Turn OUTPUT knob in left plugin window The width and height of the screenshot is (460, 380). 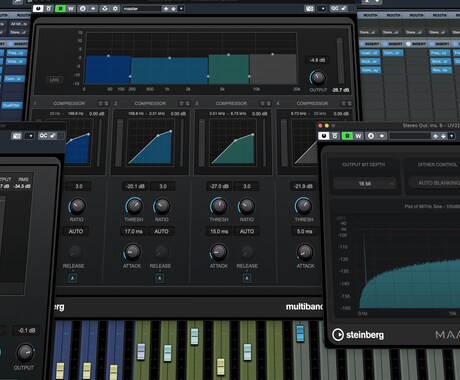25,353
